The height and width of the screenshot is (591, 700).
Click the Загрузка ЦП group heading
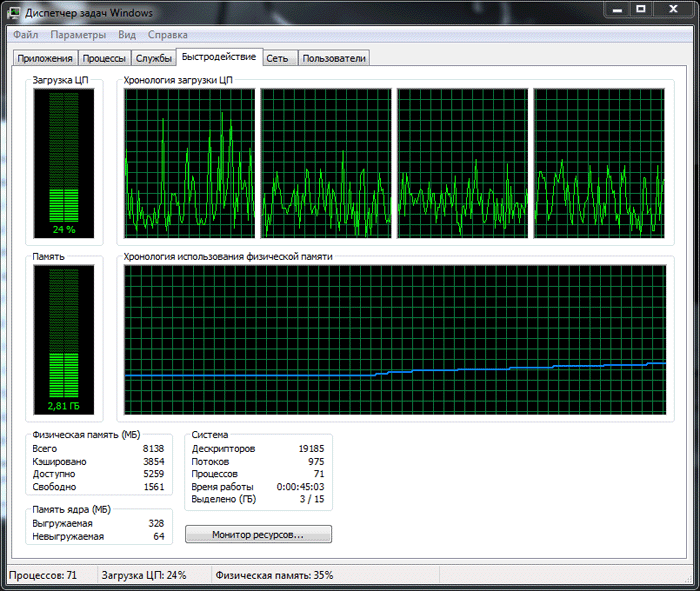click(x=60, y=80)
